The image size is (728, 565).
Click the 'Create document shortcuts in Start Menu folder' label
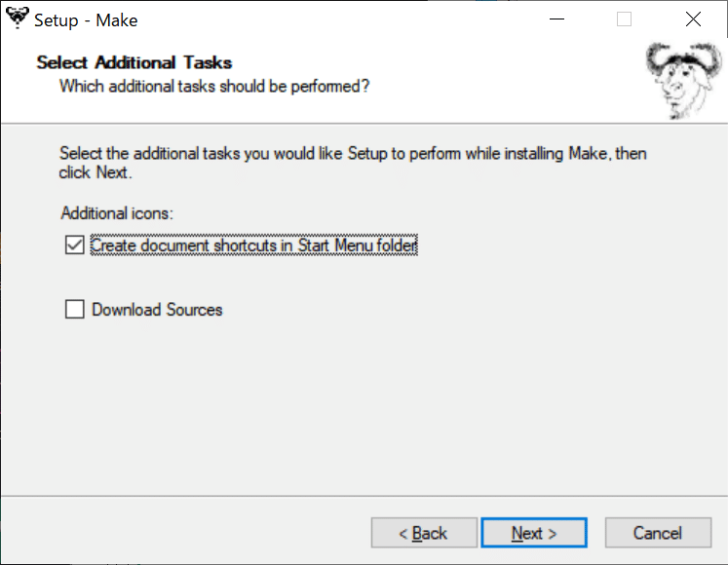[253, 246]
